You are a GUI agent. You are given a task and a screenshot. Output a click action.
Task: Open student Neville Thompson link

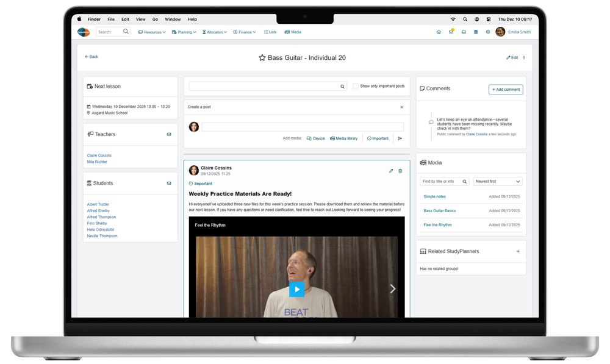click(x=102, y=236)
